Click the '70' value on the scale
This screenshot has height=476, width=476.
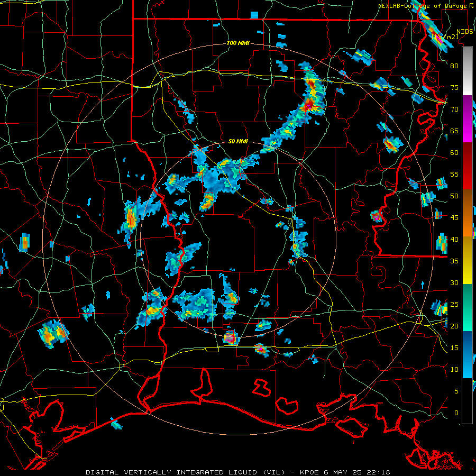click(x=454, y=109)
